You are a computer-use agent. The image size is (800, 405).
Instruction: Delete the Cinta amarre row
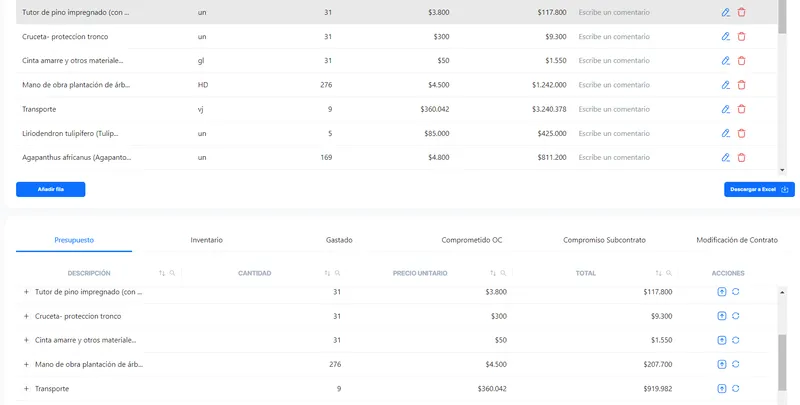coord(741,61)
